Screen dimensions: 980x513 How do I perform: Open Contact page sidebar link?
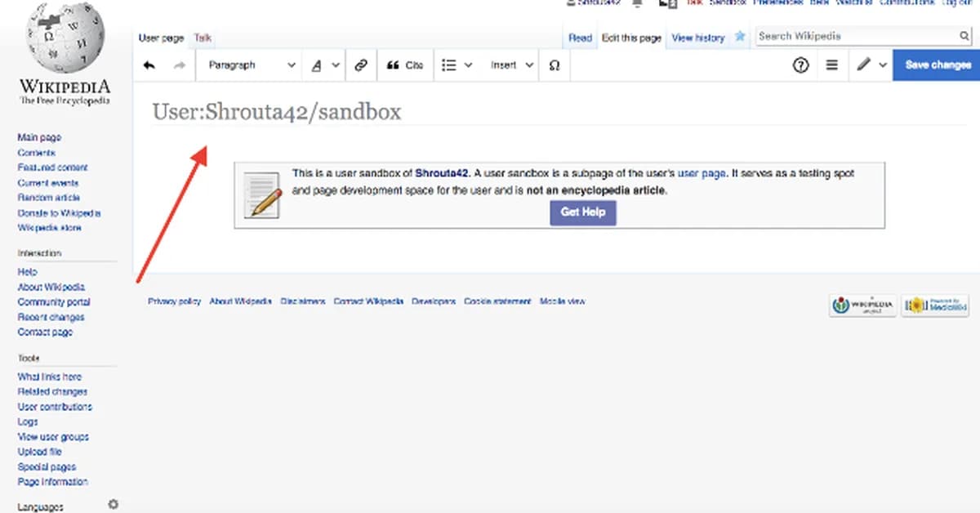tap(45, 332)
